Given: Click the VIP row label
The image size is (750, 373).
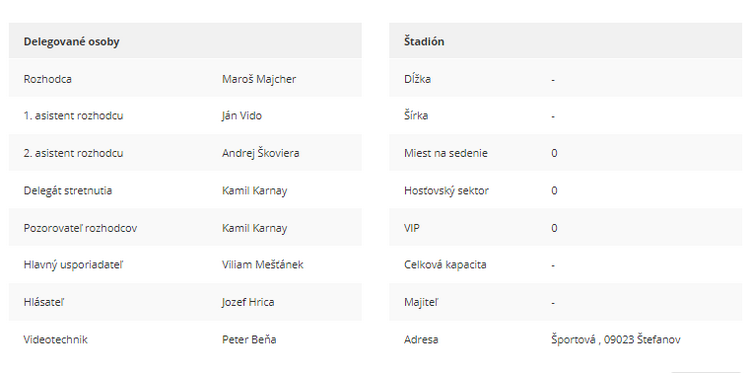Looking at the screenshot, I should 412,228.
